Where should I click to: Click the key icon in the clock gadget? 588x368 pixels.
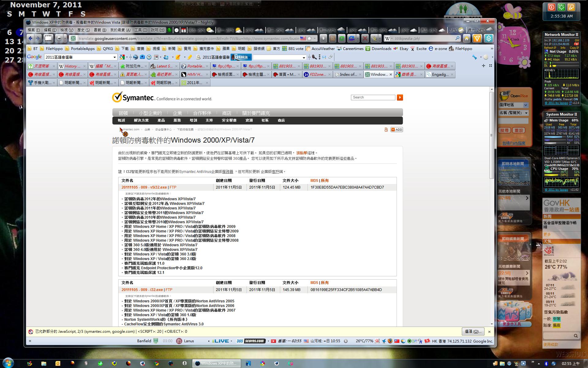pyautogui.click(x=571, y=7)
